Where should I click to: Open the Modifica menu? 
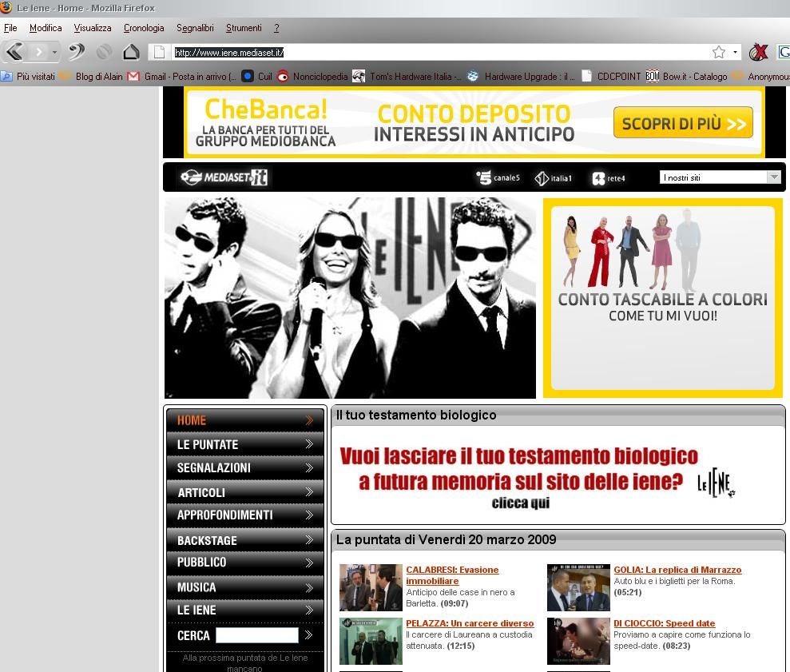[x=46, y=28]
